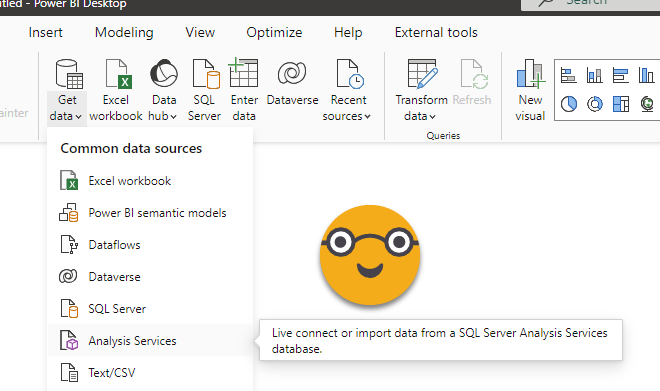Switch to the External tools tab
Image resolution: width=660 pixels, height=391 pixels.
coord(436,32)
